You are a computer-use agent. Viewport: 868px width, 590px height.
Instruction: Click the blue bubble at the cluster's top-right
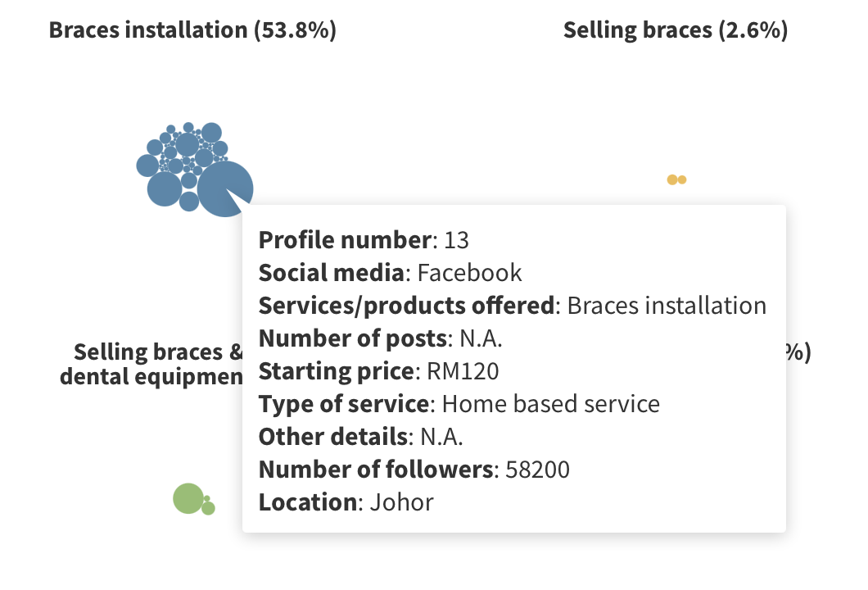coord(211,132)
